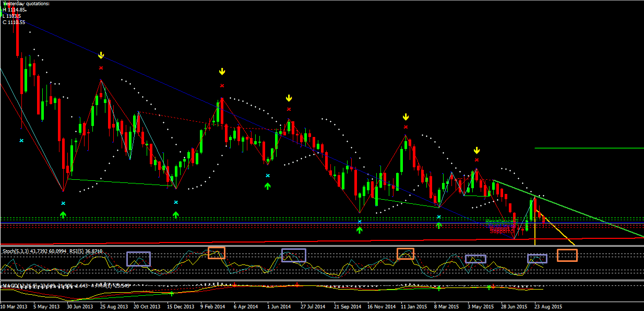Click the red x marker under the May 2015 yellow arrow
This screenshot has height=311, width=644.
click(476, 159)
